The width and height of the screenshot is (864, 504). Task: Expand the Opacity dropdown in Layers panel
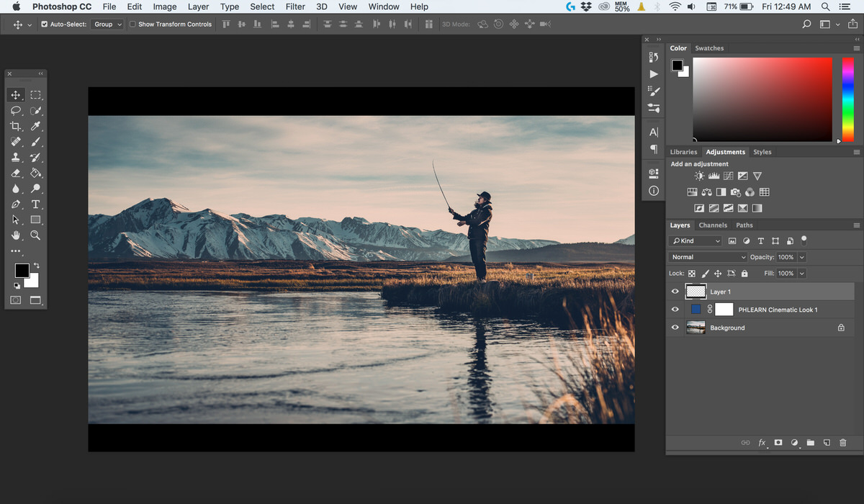point(801,256)
